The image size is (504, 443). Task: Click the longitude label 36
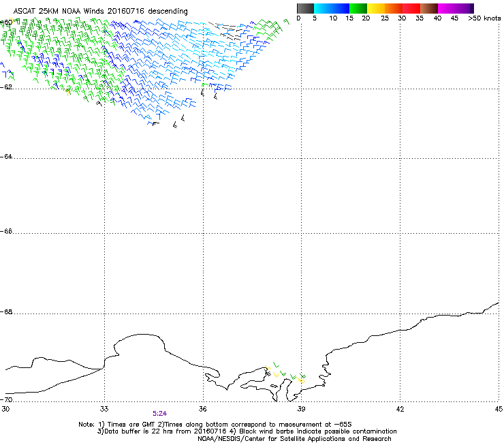pyautogui.click(x=203, y=409)
